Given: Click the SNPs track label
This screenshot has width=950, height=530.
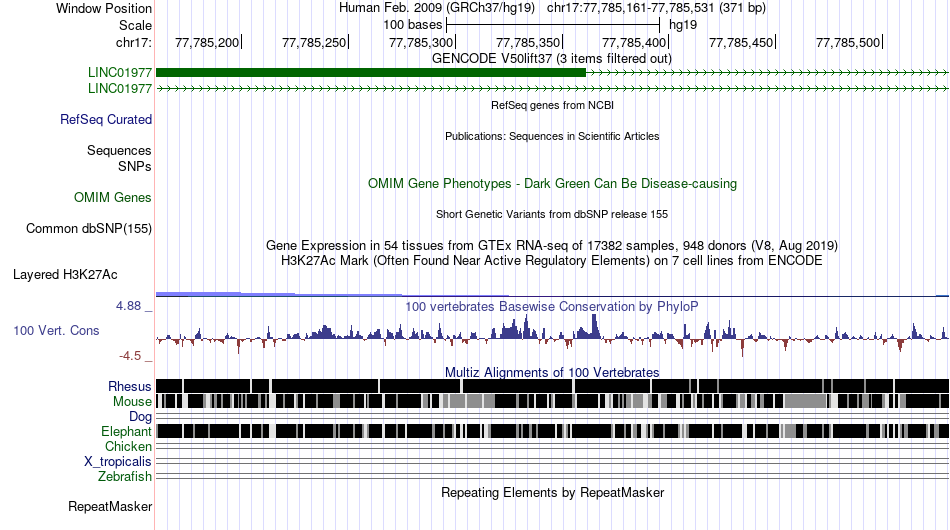Looking at the screenshot, I should [x=135, y=166].
